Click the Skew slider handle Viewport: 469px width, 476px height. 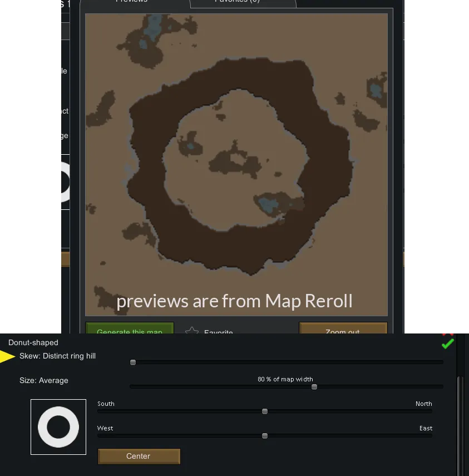(133, 362)
